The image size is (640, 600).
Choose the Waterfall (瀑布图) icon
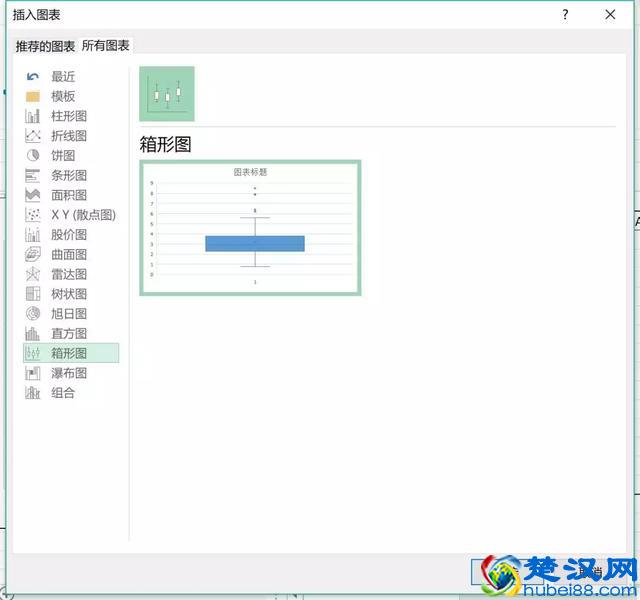pyautogui.click(x=33, y=373)
